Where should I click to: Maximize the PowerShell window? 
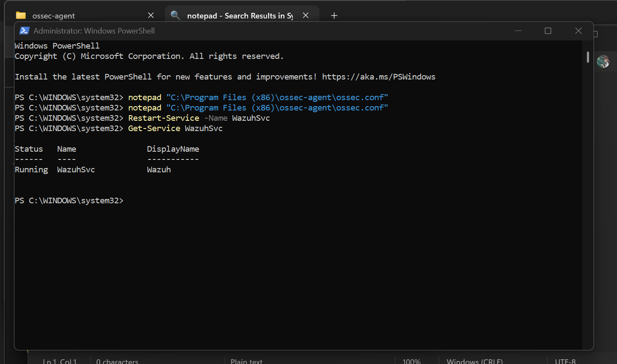[548, 31]
